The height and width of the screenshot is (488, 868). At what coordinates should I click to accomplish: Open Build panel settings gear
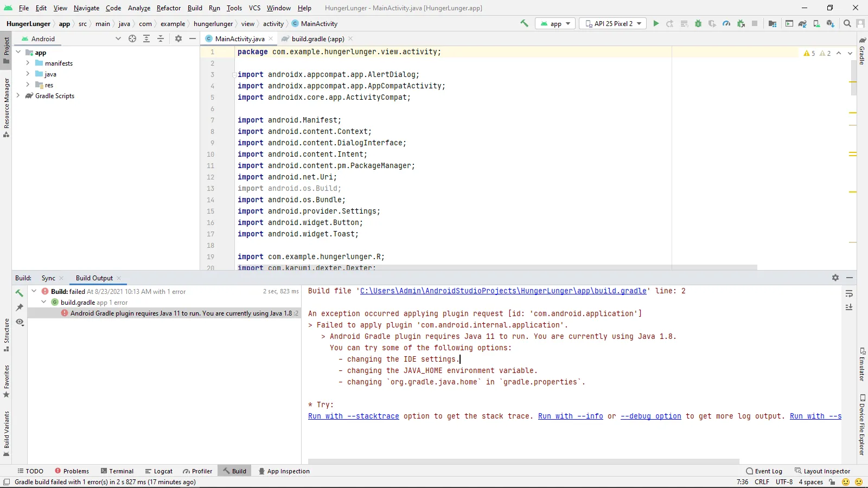(x=835, y=278)
